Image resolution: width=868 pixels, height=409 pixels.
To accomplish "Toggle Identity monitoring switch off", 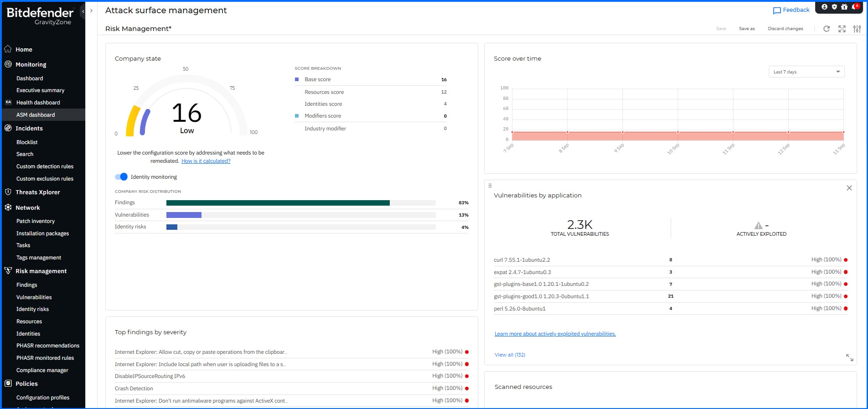I will click(x=121, y=177).
